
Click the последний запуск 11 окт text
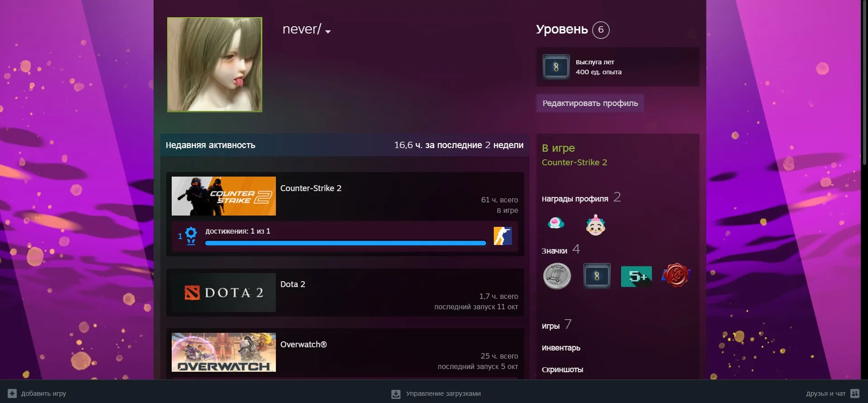476,307
